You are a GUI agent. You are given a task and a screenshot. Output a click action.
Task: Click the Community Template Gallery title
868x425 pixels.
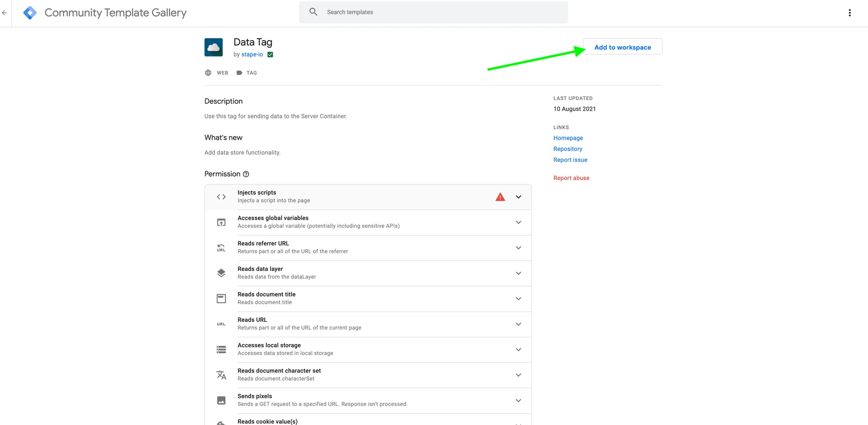pyautogui.click(x=115, y=13)
